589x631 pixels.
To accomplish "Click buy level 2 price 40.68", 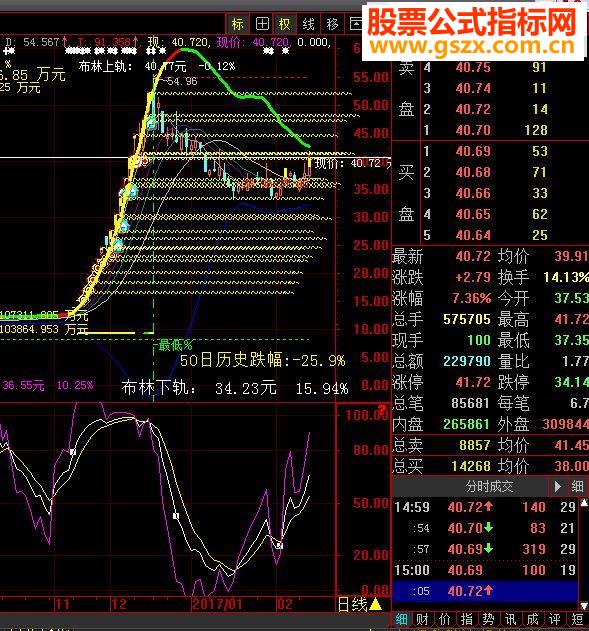I will [x=473, y=172].
